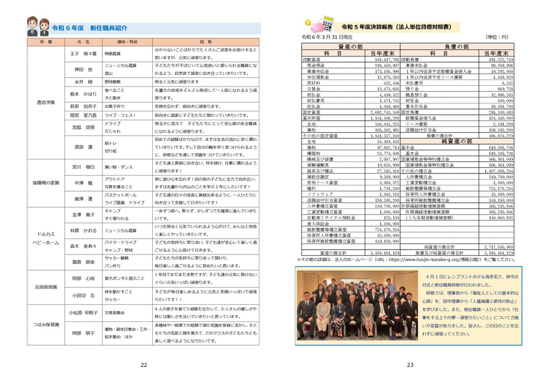Viewport: 554px width, 392px height.
Task: Click the affiliation cell 'つぼみ保育園'
Action: tap(46, 324)
